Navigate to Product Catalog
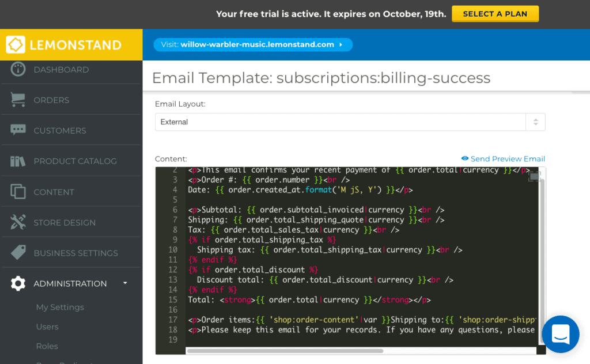The image size is (590, 364). 75,161
